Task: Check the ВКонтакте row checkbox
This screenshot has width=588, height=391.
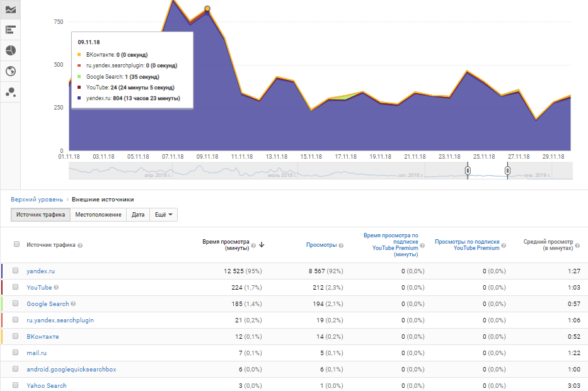Action: [16, 337]
